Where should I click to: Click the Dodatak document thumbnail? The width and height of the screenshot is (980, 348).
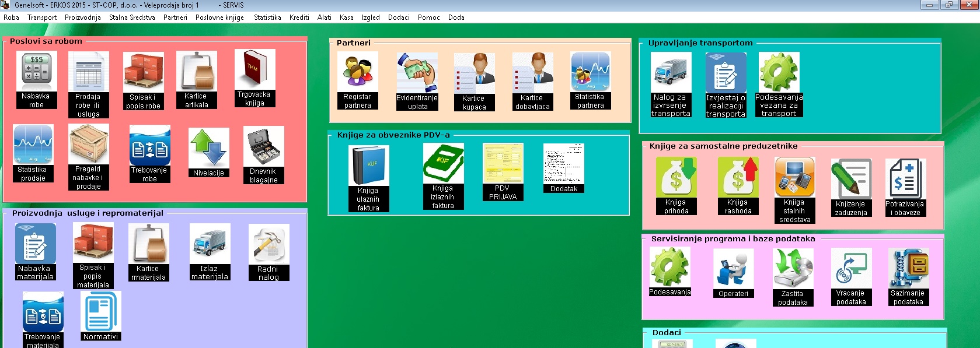pos(563,164)
